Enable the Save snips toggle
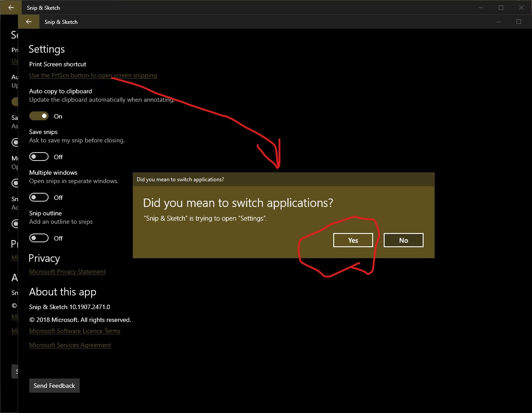532x413 pixels. pyautogui.click(x=39, y=157)
